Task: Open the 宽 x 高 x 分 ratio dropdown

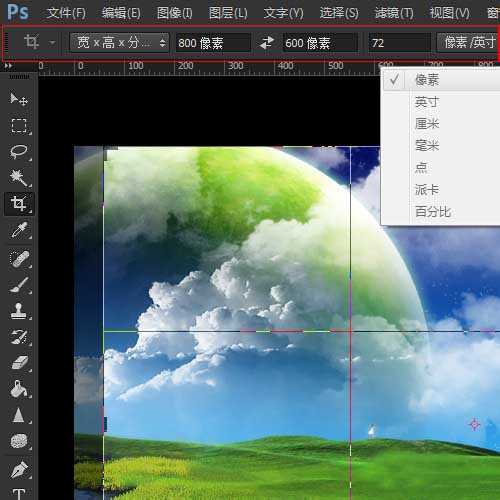Action: click(x=119, y=43)
